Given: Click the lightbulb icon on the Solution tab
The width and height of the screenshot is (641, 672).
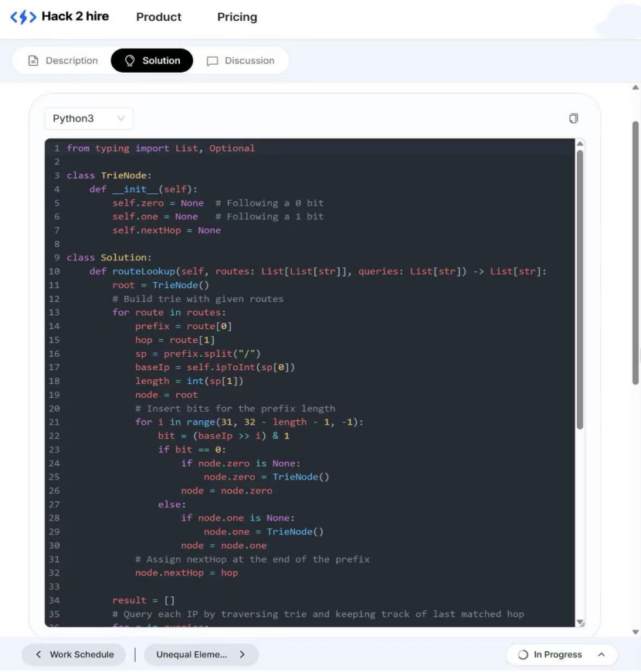Looking at the screenshot, I should click(x=130, y=61).
